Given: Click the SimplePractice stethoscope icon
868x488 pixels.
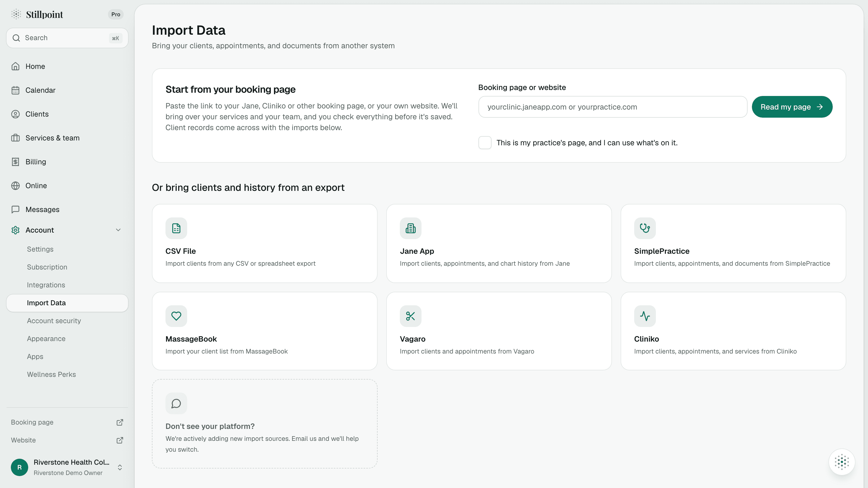Looking at the screenshot, I should [645, 228].
